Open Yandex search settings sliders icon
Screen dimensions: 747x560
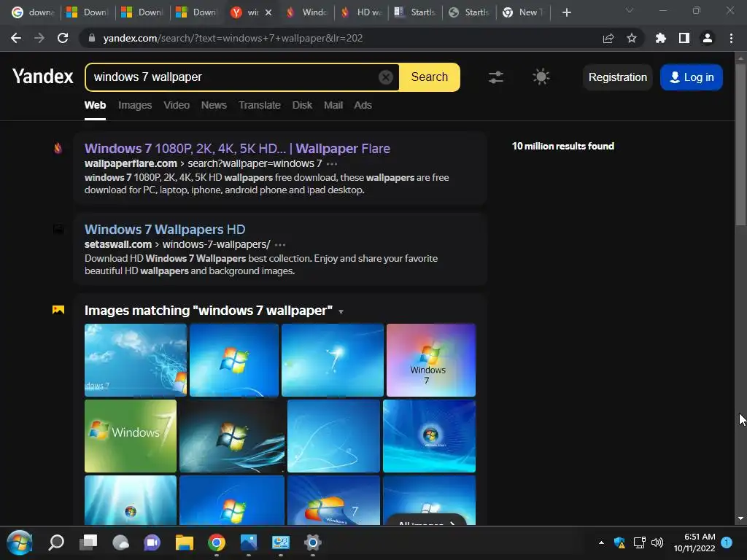[x=496, y=77]
